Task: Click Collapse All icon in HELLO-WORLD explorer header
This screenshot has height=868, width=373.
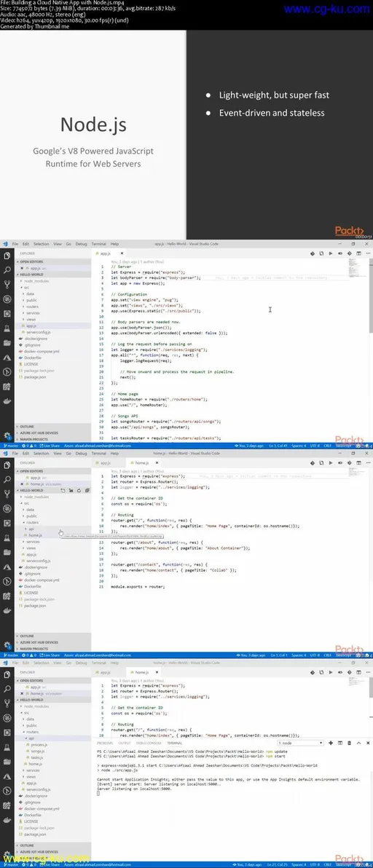Action: (x=87, y=490)
